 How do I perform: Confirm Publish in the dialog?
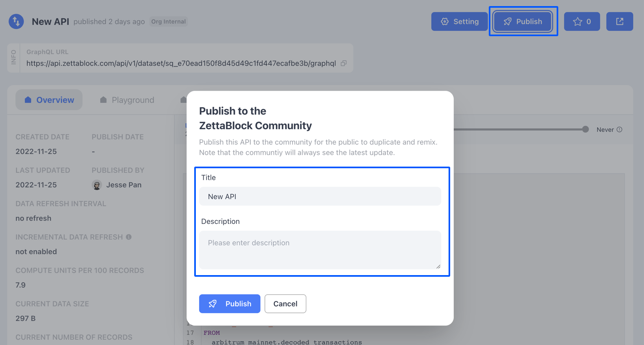tap(230, 304)
